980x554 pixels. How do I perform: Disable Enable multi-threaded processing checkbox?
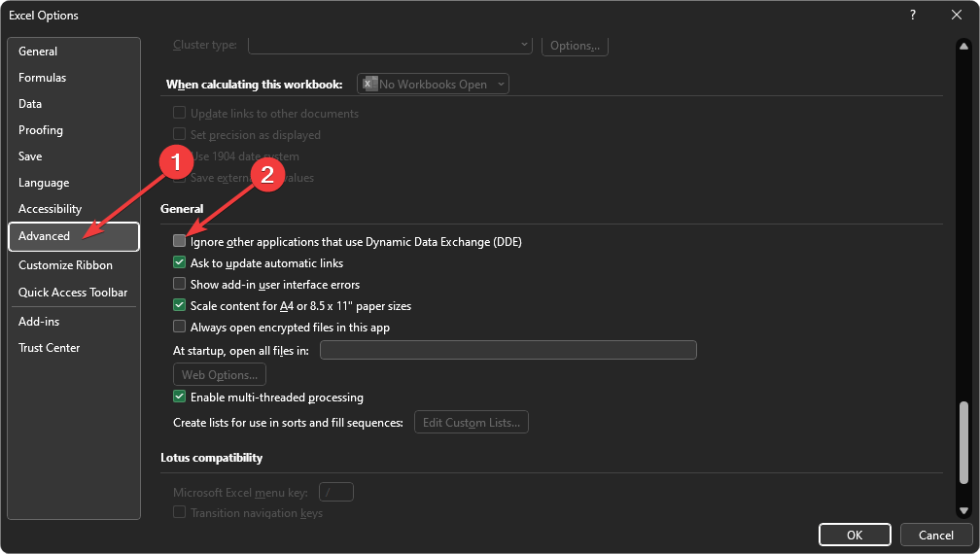pos(179,397)
